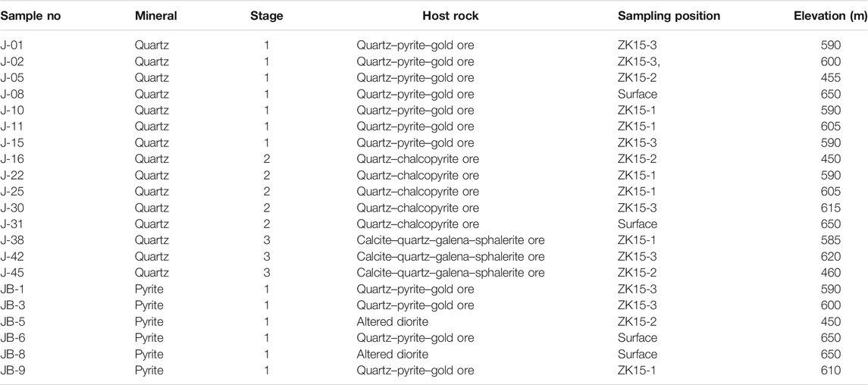
Task: Click elevation value 620 for J-42
Action: [x=831, y=257]
